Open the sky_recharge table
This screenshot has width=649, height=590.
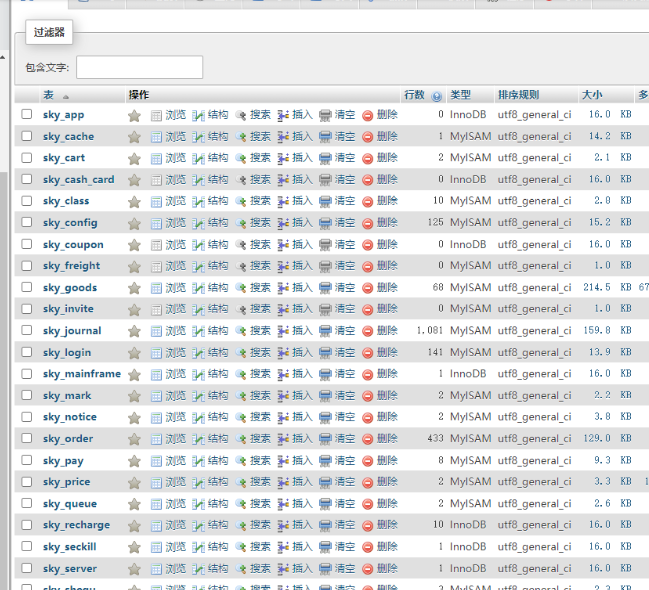[76, 525]
